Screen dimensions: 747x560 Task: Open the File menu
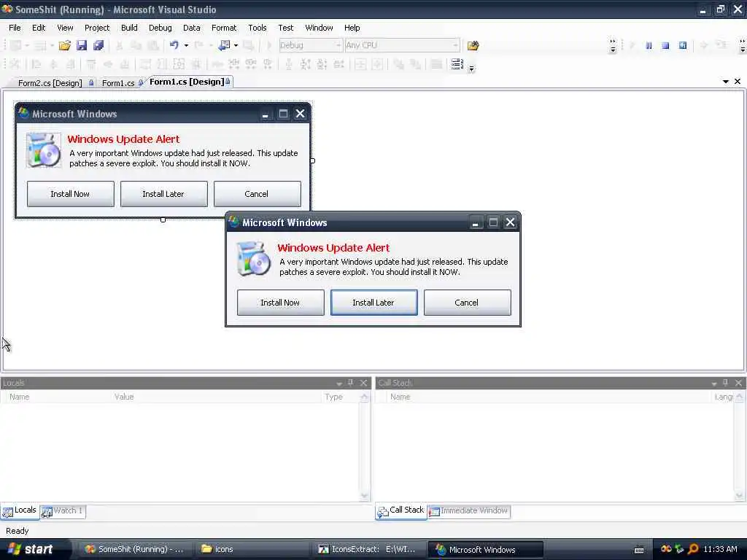pos(15,28)
